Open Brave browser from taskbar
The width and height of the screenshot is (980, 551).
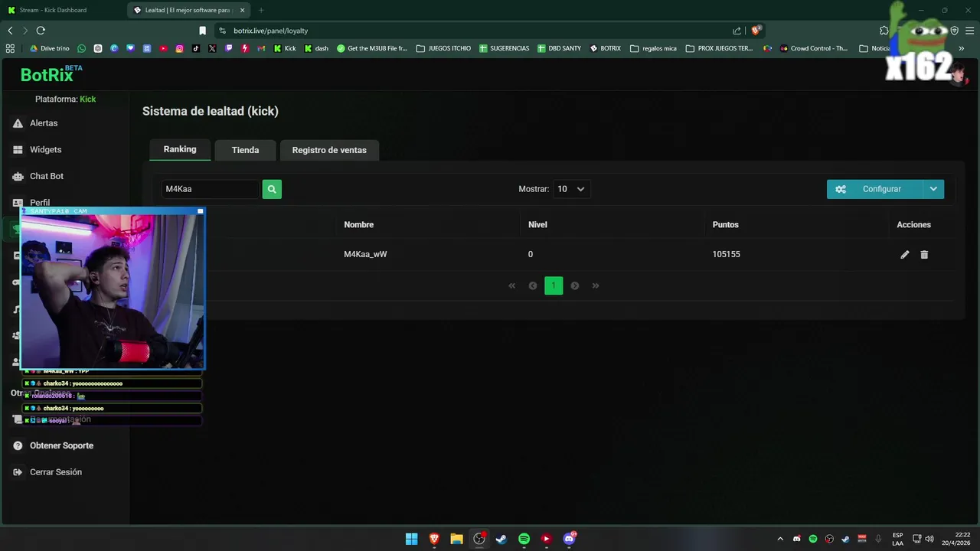[x=434, y=539]
